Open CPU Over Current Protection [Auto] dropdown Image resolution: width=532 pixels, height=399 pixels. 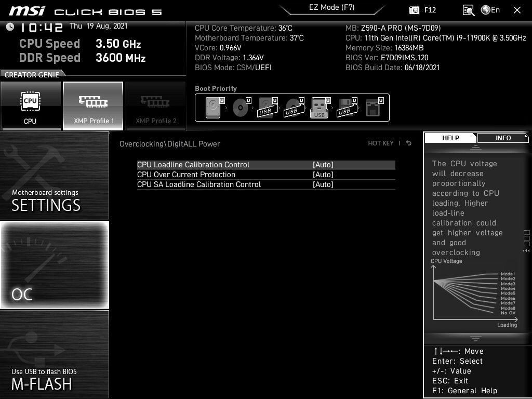click(323, 175)
